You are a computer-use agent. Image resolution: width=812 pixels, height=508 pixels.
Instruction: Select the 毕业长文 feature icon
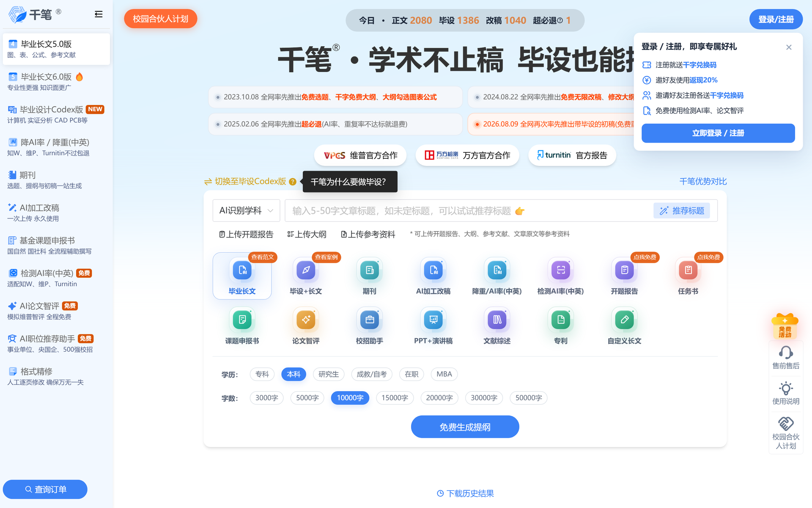(x=242, y=276)
